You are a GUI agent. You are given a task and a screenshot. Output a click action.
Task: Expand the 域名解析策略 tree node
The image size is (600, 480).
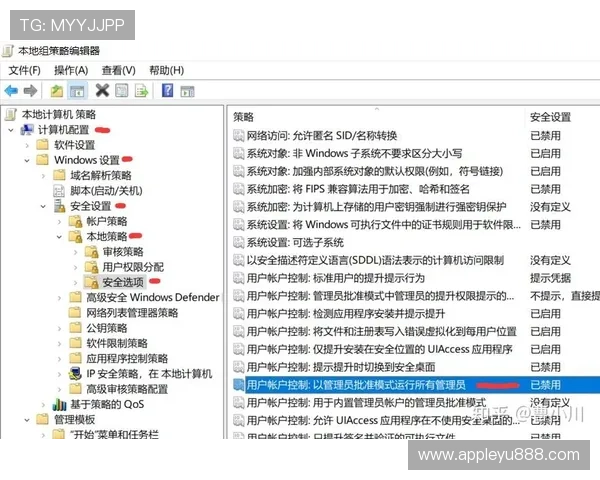pos(43,176)
